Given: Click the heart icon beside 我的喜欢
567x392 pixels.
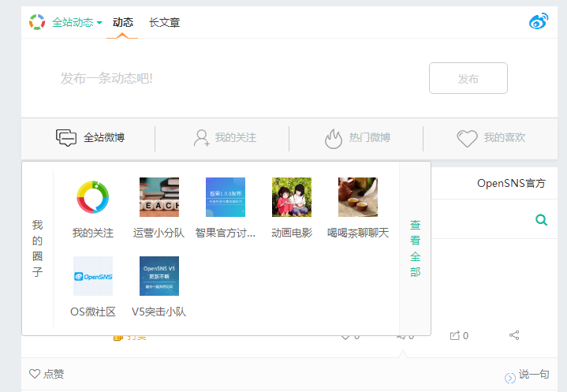Looking at the screenshot, I should (x=467, y=139).
